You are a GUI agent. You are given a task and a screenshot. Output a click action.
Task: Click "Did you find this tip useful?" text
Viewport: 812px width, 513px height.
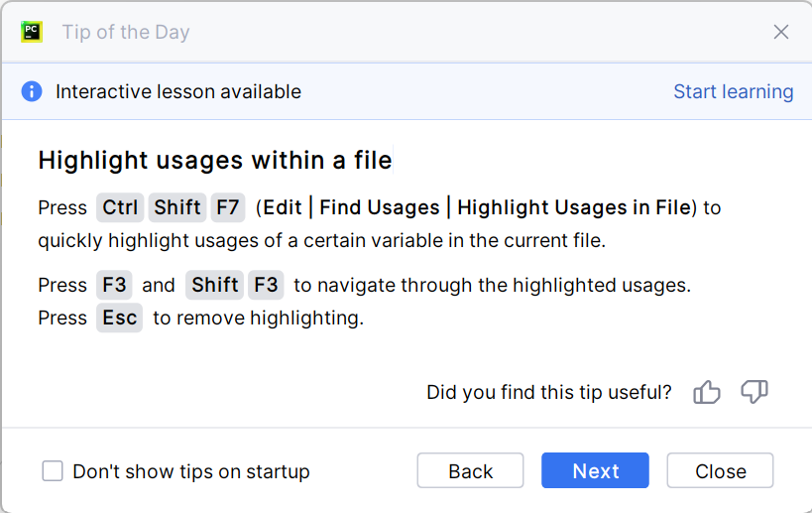(x=548, y=392)
